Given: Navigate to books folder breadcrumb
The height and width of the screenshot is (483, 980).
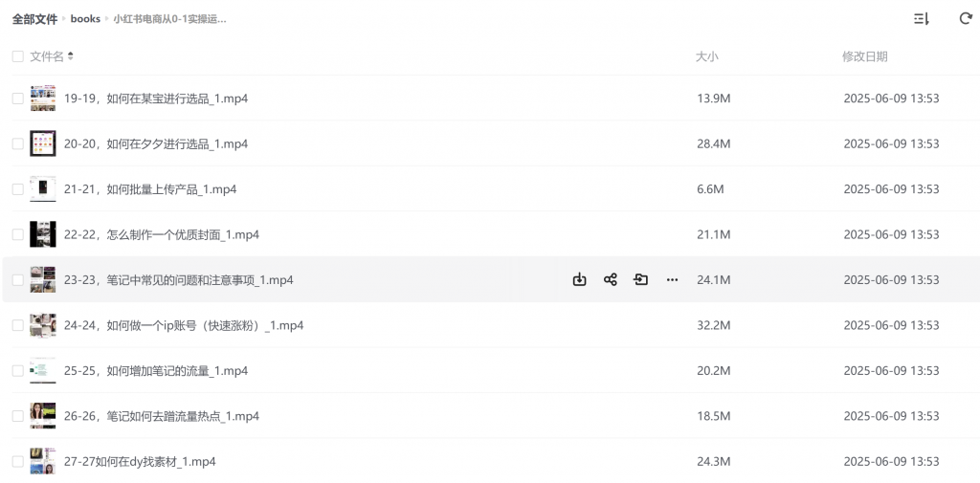Looking at the screenshot, I should tap(85, 19).
